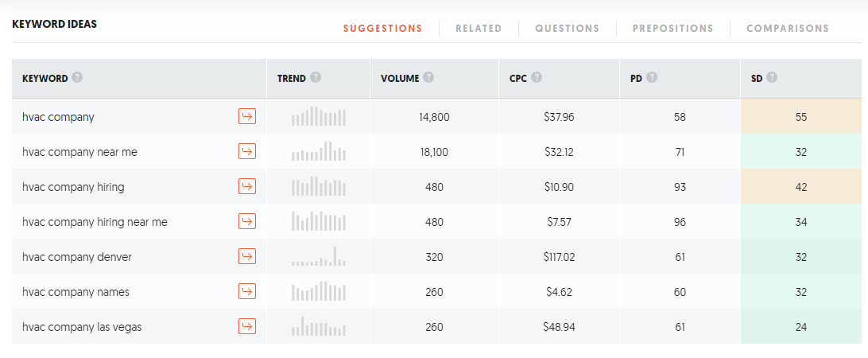The width and height of the screenshot is (868, 358).
Task: Click help icon next to KEYWORD header
Action: point(77,78)
